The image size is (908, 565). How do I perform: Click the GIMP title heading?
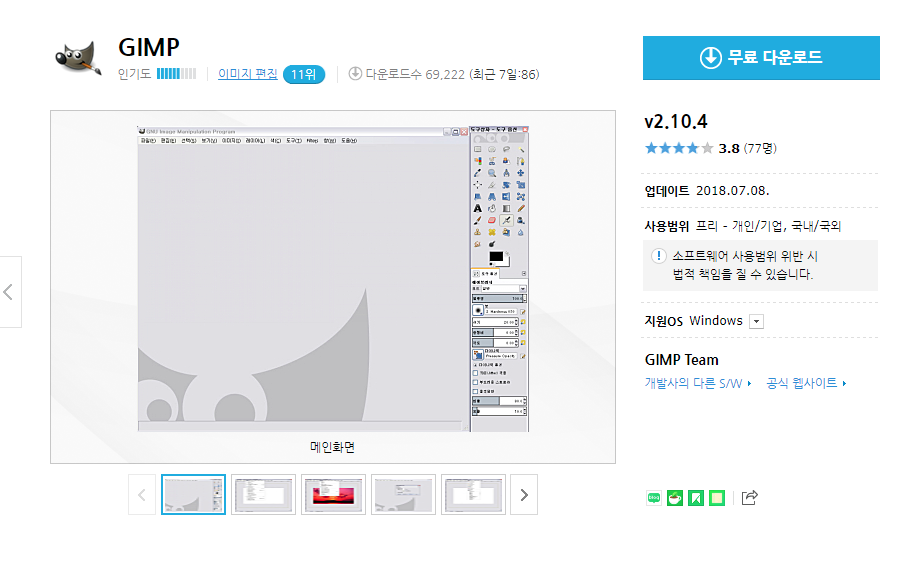point(149,47)
